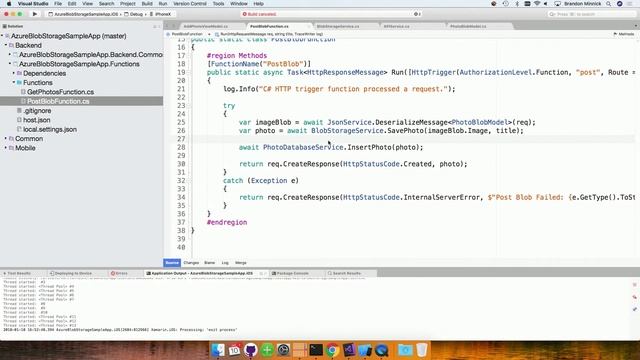
Task: Open the Trash in the Dock
Action: tap(422, 350)
